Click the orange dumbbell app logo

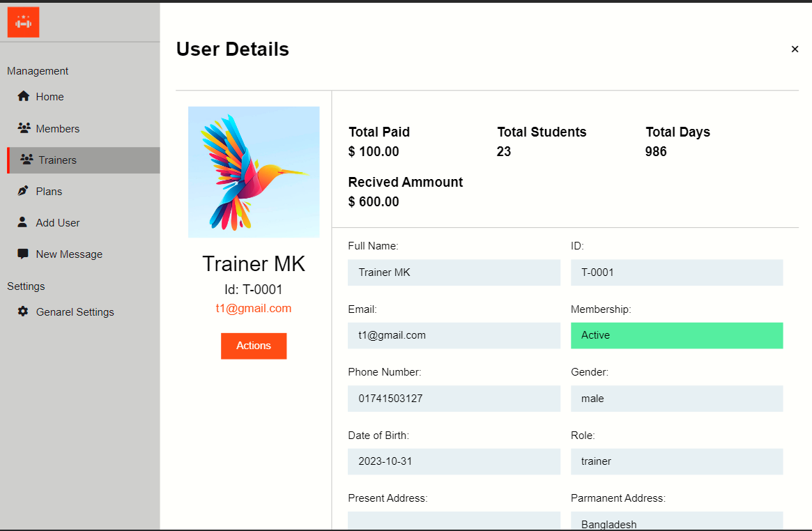pyautogui.click(x=23, y=22)
